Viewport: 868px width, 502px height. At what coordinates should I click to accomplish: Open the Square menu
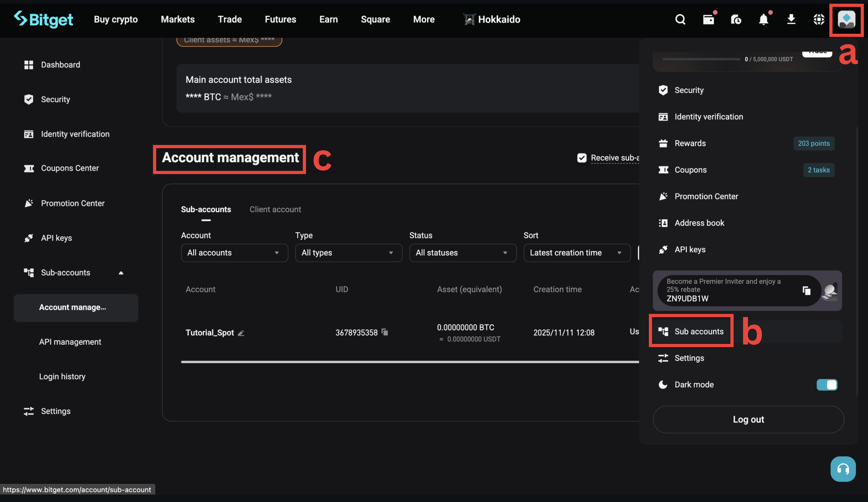tap(375, 19)
